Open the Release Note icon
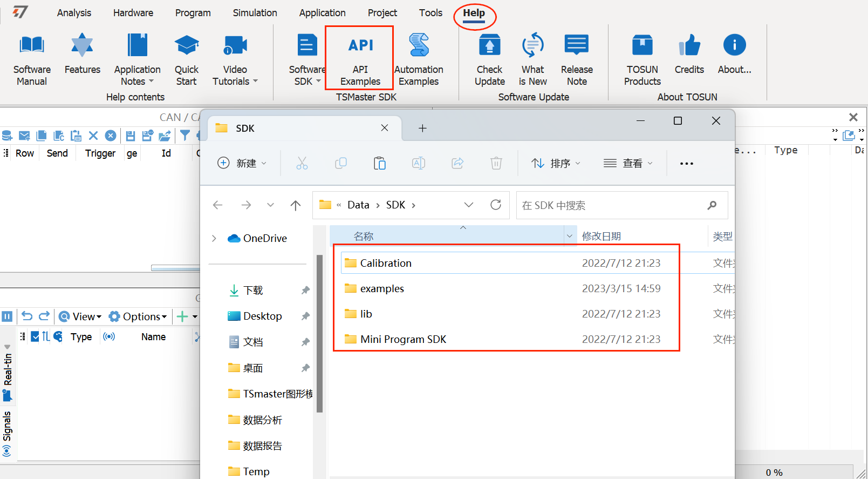Screen dimensions: 868x479 pyautogui.click(x=576, y=46)
